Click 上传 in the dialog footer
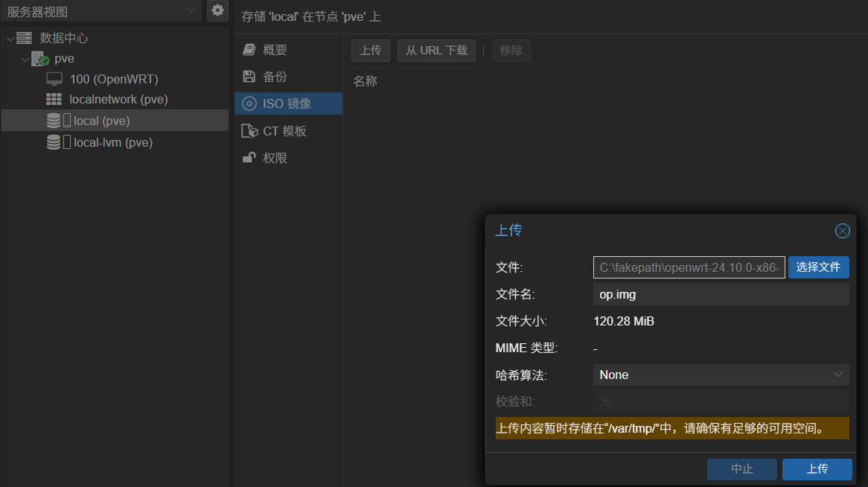Viewport: 868px width, 487px height. (817, 469)
